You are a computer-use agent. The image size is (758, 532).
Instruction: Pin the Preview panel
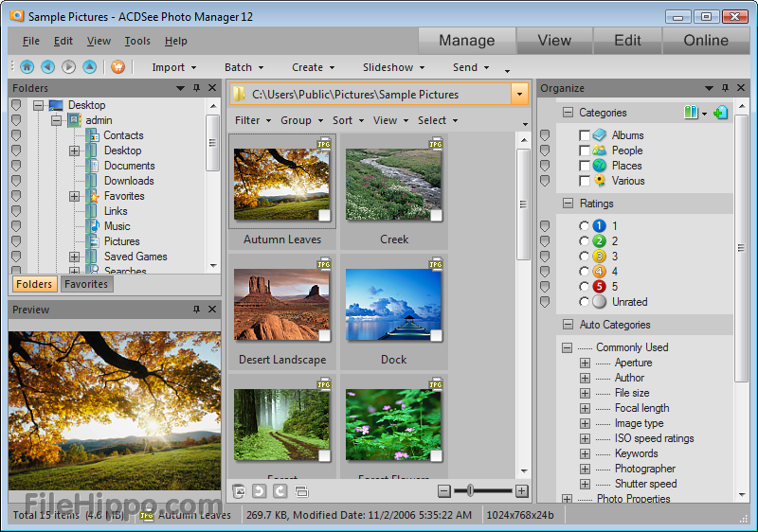click(x=196, y=310)
